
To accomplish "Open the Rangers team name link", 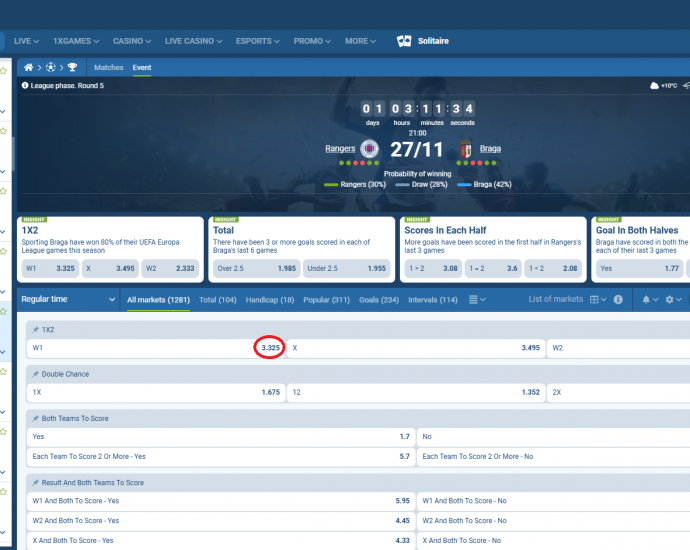I will (340, 149).
